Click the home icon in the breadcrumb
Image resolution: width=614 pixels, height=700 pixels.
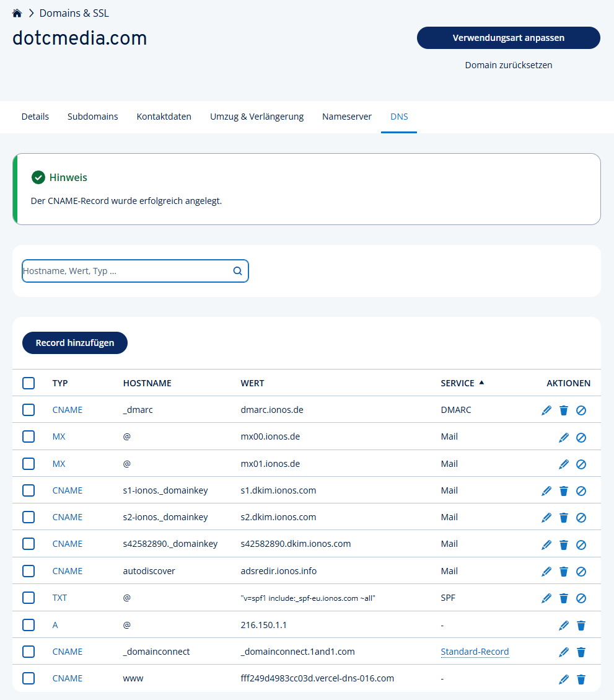pos(17,12)
